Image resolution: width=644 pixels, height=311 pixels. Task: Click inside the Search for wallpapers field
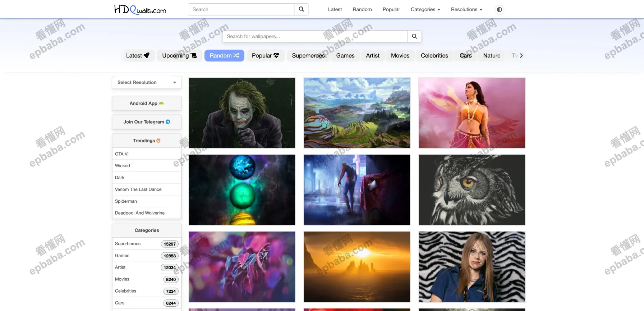click(x=315, y=36)
